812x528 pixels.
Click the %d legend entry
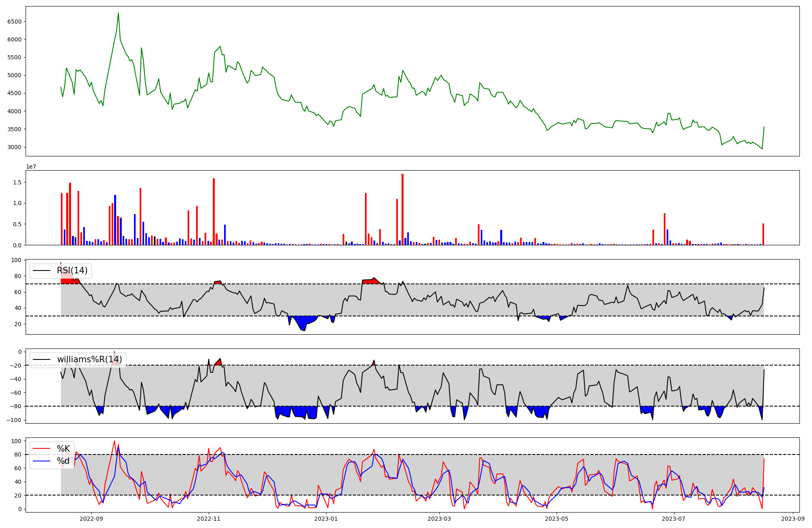coord(63,461)
